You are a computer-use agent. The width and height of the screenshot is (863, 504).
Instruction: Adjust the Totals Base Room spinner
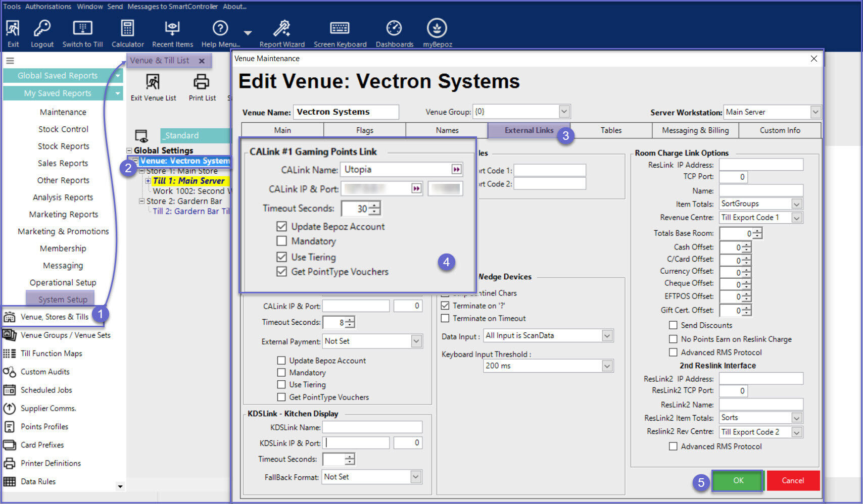(757, 233)
